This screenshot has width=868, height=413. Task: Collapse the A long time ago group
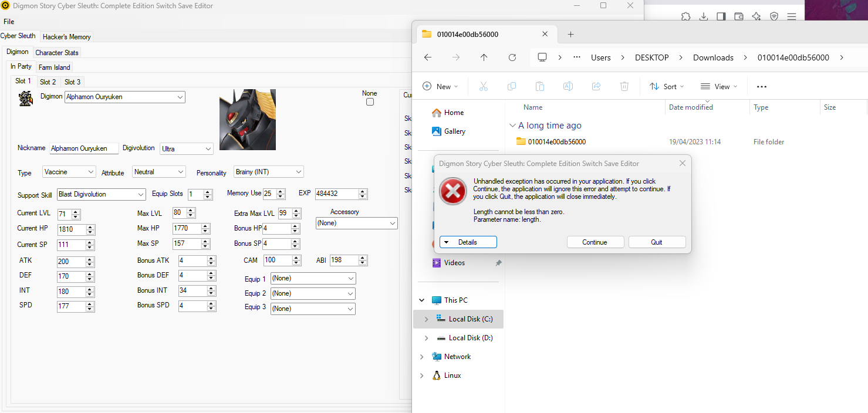click(x=512, y=126)
